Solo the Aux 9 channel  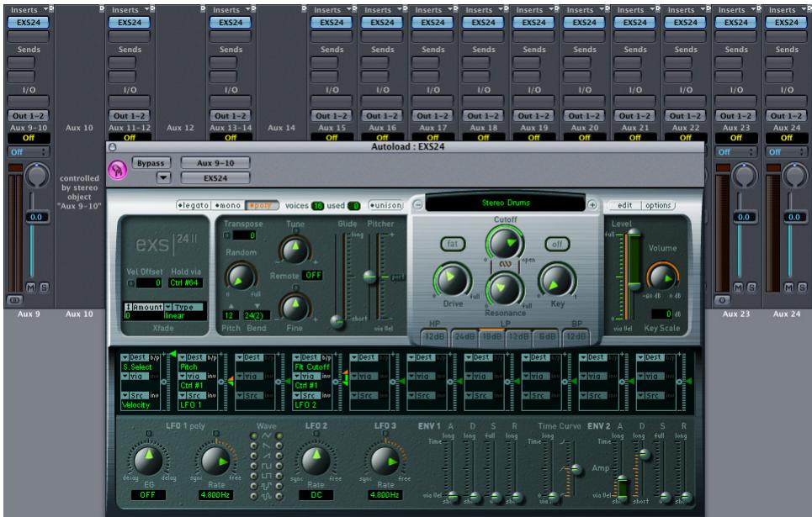(44, 288)
